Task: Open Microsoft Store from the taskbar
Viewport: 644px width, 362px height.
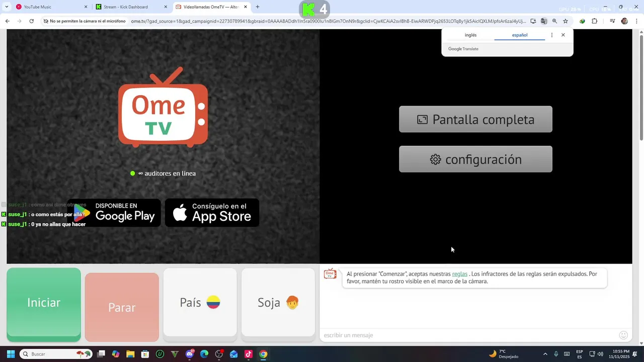Action: pos(145,354)
